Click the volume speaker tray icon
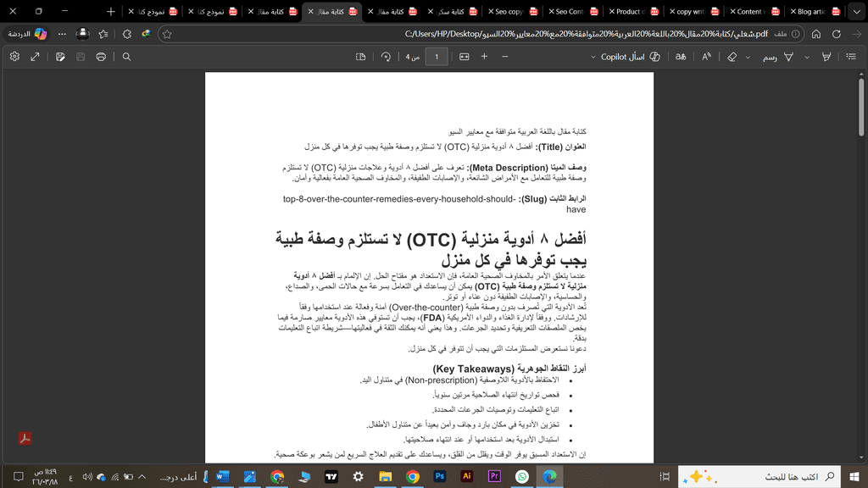 click(87, 476)
